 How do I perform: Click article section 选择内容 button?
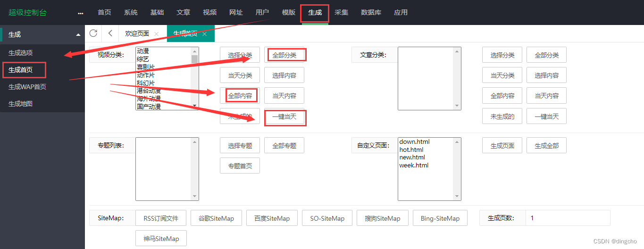pos(546,75)
